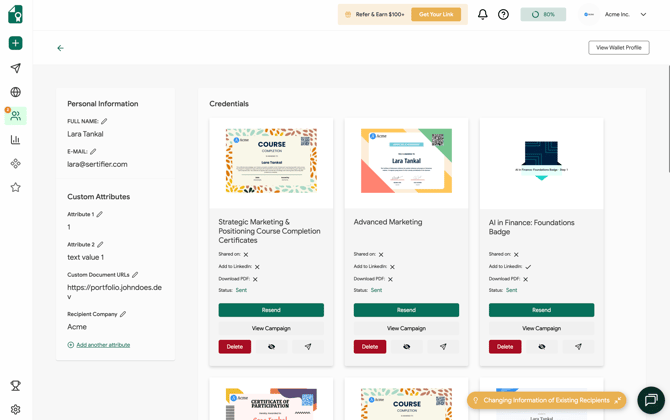
Task: Click AI in Finance: Foundations Badge title
Action: point(532,227)
